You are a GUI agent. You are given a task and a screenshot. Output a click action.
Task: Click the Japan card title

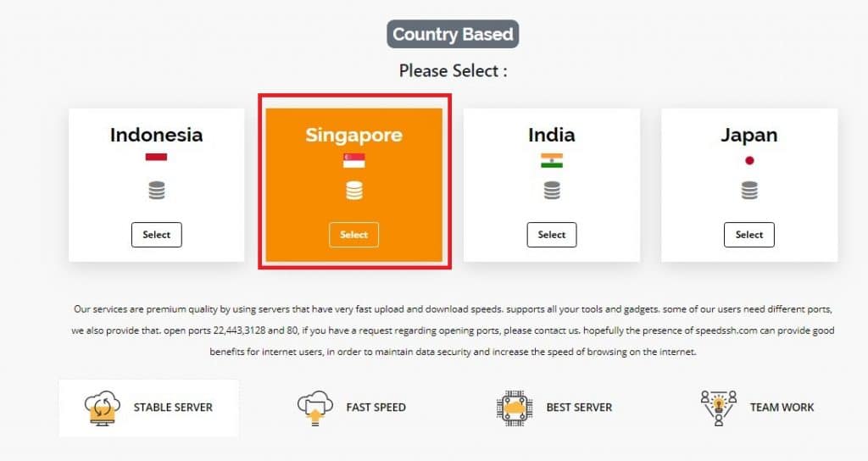click(749, 135)
